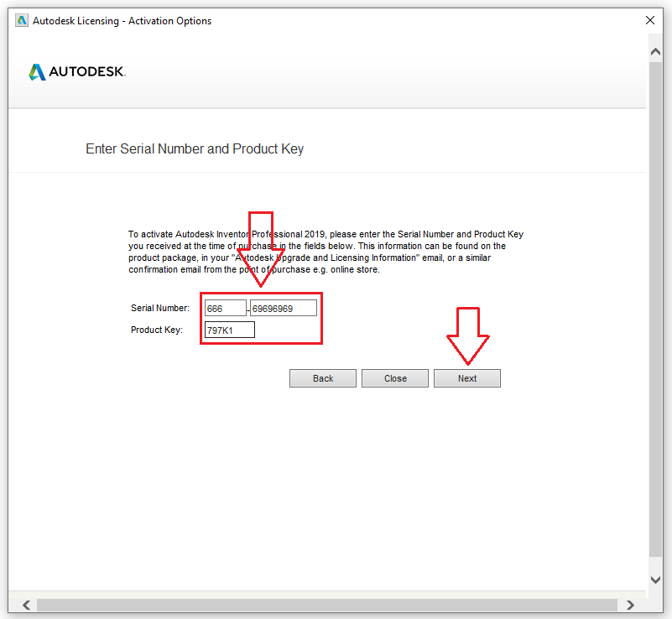Focus the serial number prefix field with 666
The height and width of the screenshot is (619, 672).
click(x=225, y=309)
